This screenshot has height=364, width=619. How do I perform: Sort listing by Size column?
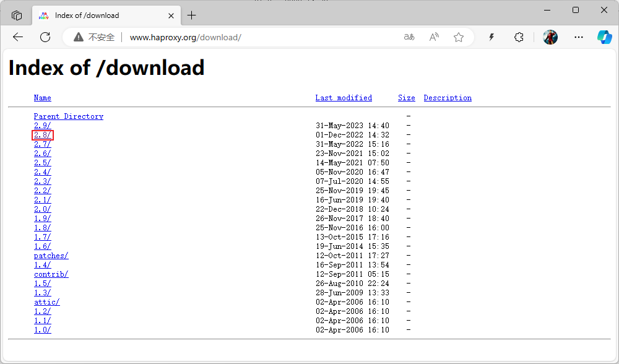(407, 98)
